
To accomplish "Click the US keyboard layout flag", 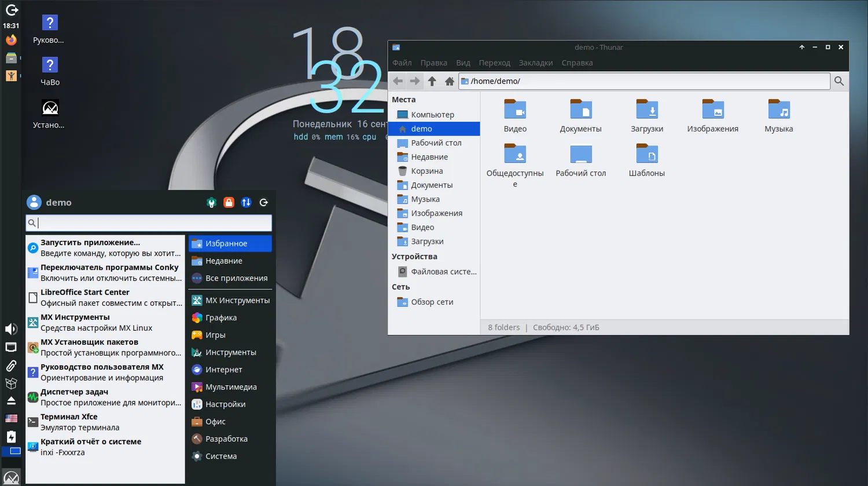I will click(11, 418).
